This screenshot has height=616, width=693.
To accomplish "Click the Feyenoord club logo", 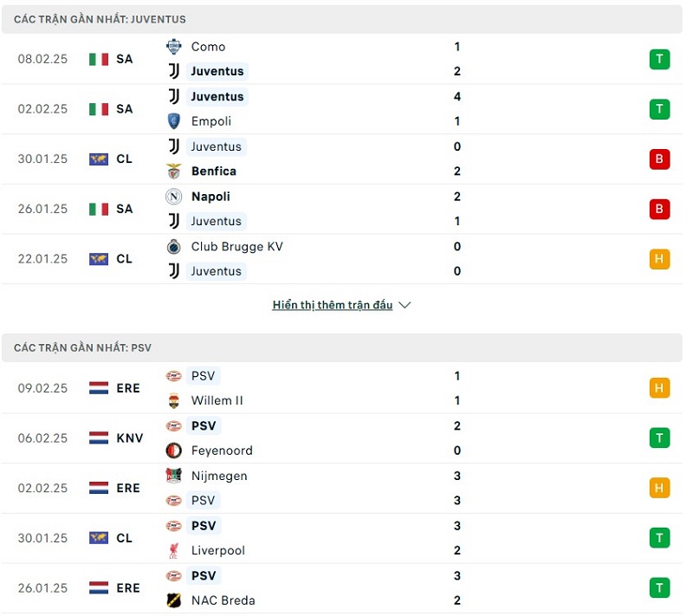I will point(173,451).
